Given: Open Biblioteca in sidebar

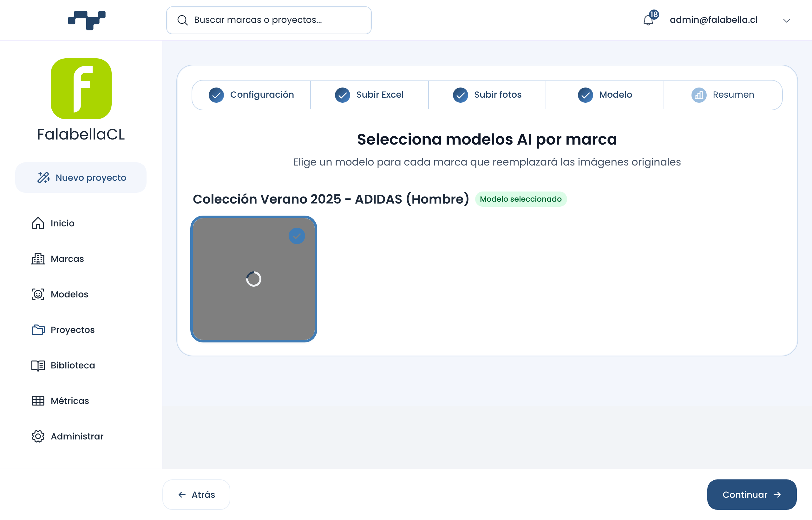Looking at the screenshot, I should tap(73, 365).
